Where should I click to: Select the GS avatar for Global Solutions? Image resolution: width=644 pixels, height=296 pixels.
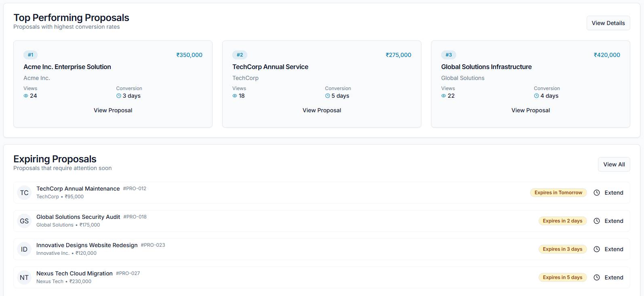[x=24, y=221]
